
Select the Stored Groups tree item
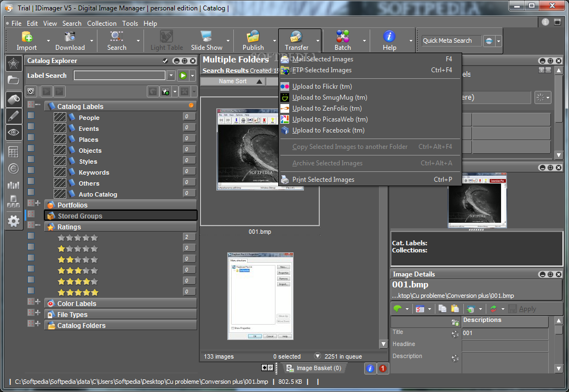121,216
